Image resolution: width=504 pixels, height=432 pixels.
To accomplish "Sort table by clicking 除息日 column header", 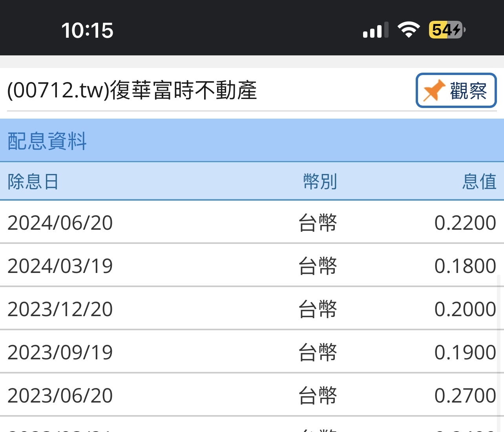I will 31,182.
